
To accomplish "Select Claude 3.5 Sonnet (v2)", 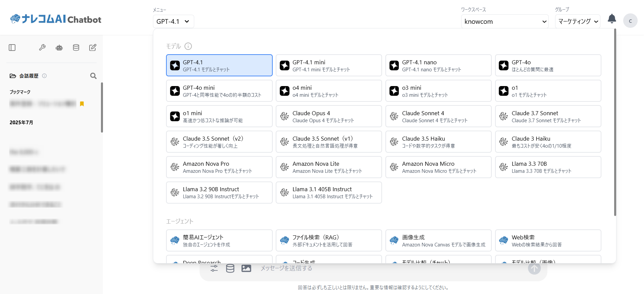I will pos(219,142).
